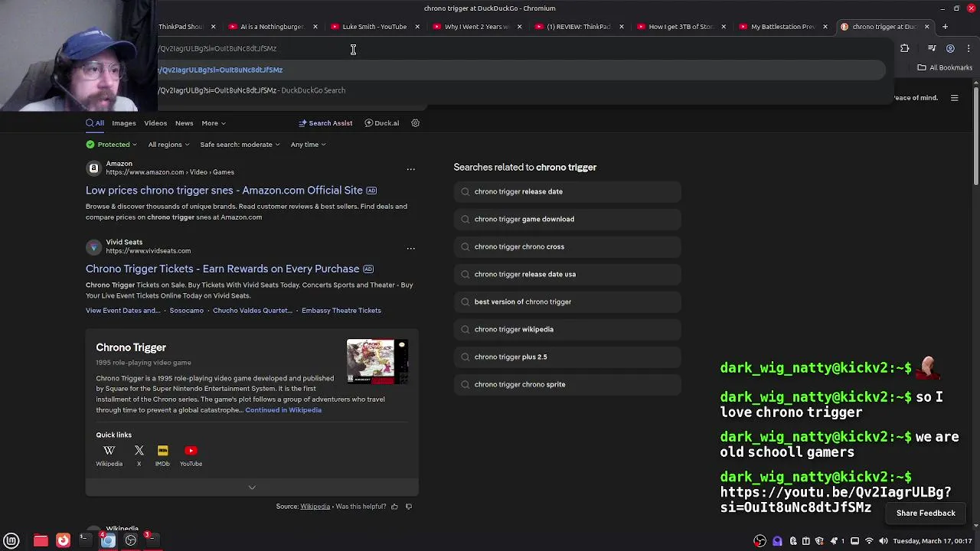Viewport: 980px width, 551px height.
Task: Open the View Event Dates sublink
Action: tap(122, 311)
